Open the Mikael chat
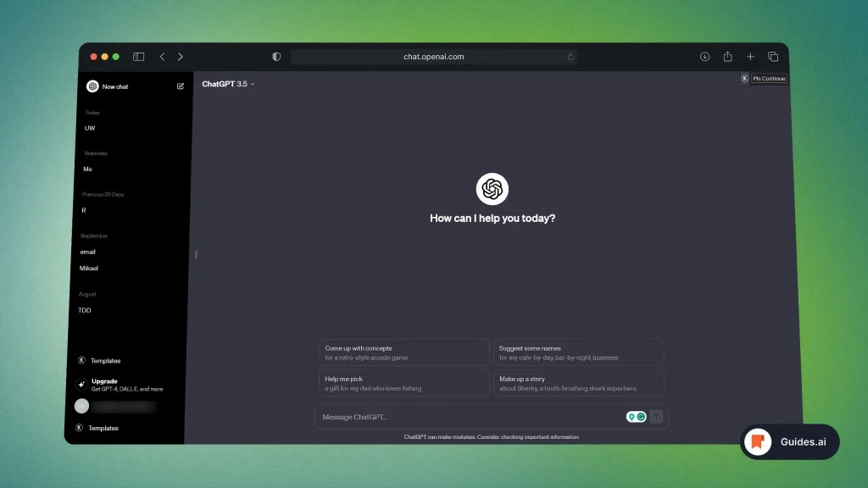 88,269
